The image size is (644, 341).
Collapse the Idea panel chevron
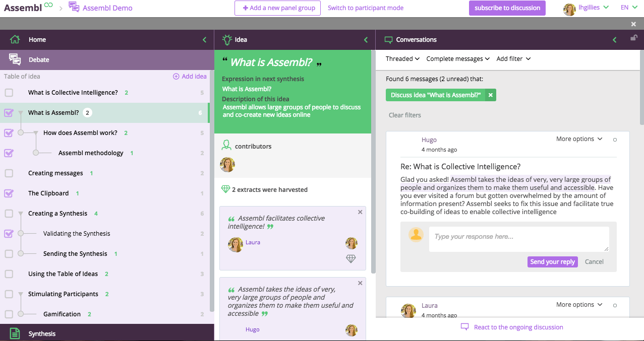[x=366, y=40]
